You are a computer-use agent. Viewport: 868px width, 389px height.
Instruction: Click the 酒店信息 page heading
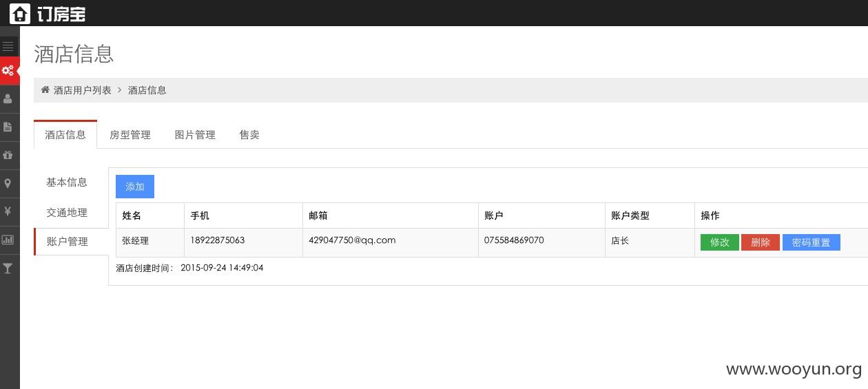[x=74, y=54]
